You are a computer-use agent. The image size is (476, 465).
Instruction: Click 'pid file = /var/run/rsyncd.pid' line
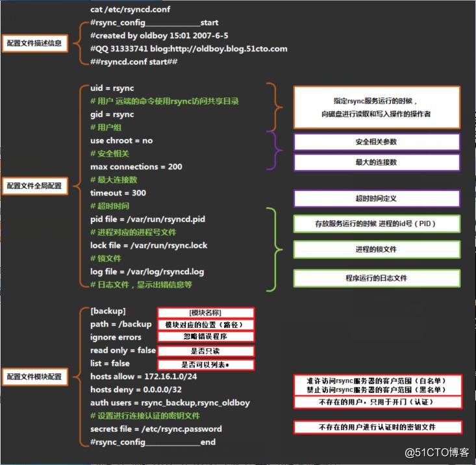(x=147, y=219)
